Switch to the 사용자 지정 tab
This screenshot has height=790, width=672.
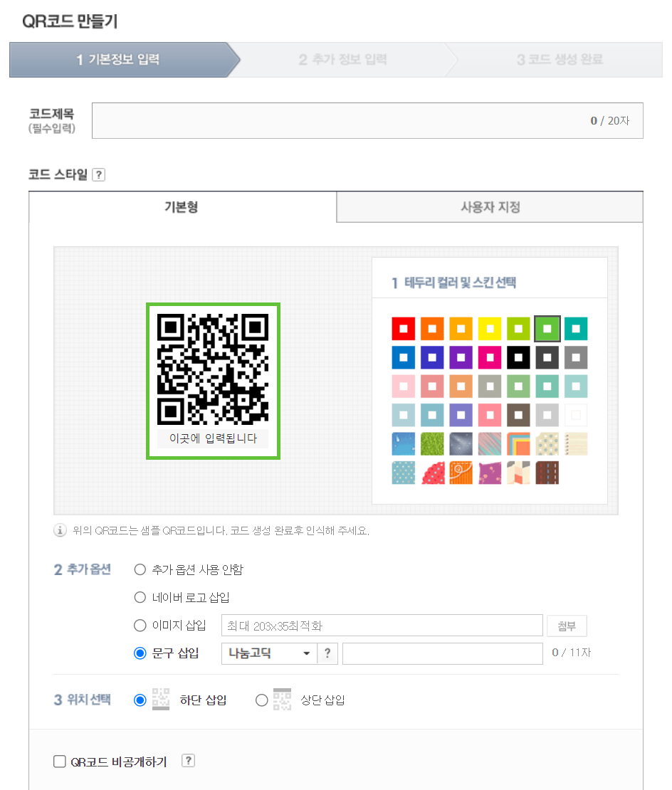click(x=490, y=207)
